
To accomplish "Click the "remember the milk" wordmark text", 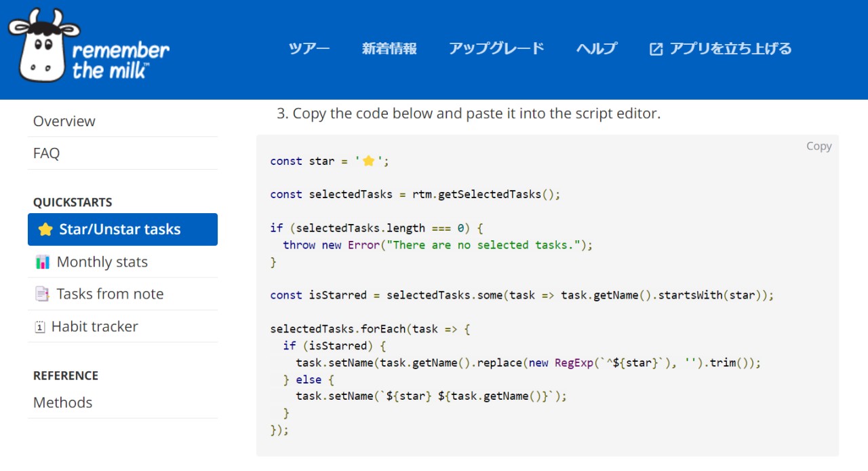I will (x=120, y=60).
